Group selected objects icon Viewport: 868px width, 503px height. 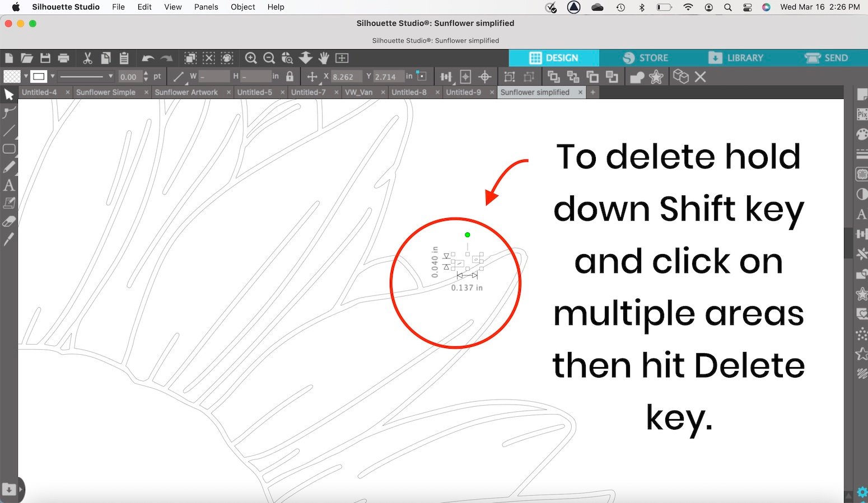(x=510, y=77)
